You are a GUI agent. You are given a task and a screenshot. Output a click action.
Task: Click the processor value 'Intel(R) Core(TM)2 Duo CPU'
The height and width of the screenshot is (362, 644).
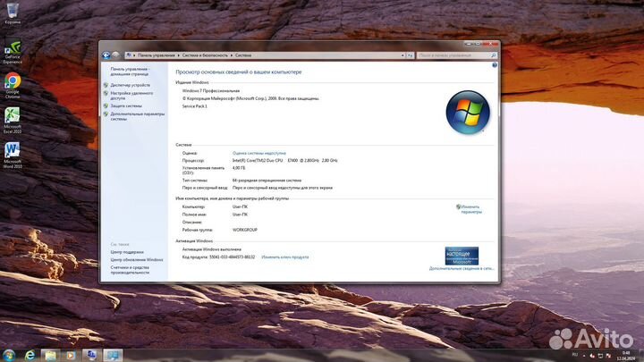pos(258,161)
